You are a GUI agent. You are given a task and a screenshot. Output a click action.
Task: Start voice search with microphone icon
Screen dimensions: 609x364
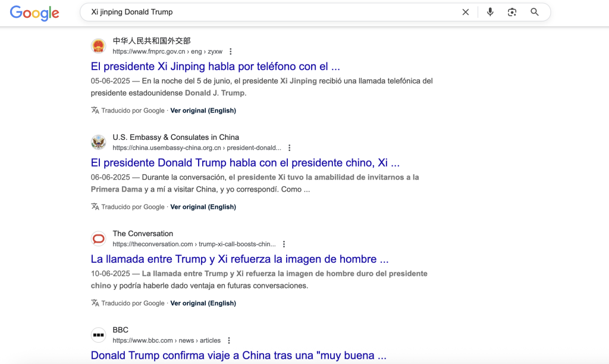pyautogui.click(x=490, y=12)
